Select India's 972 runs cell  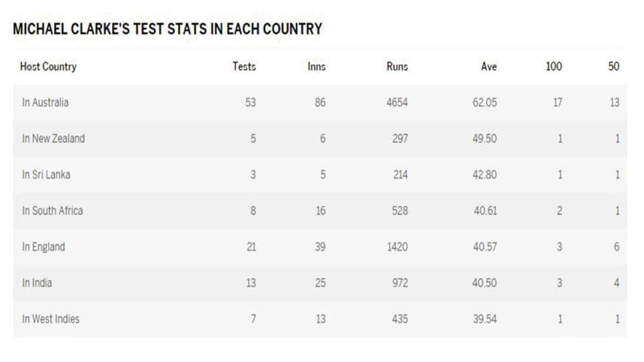(399, 283)
